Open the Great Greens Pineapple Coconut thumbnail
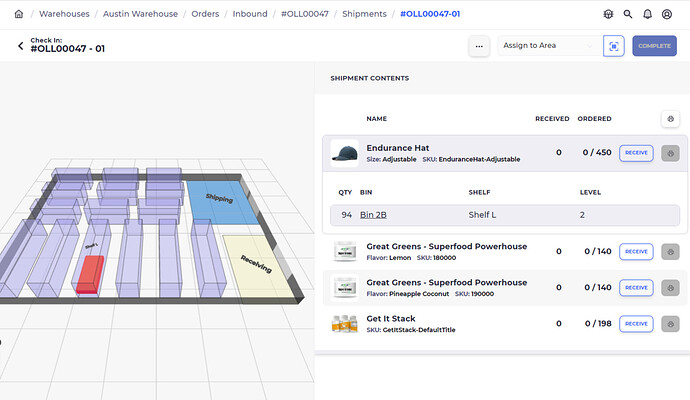The image size is (690, 400). click(x=345, y=287)
